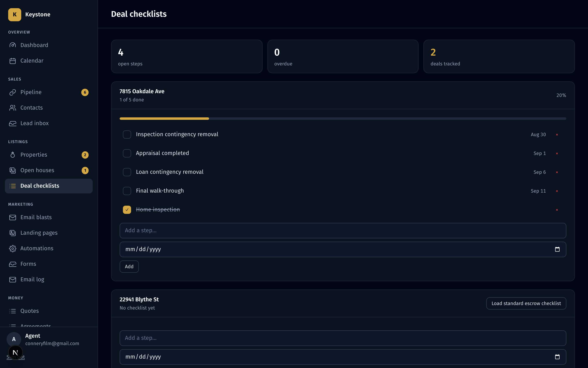Click the Quotes list icon
The height and width of the screenshot is (368, 588).
point(13,311)
